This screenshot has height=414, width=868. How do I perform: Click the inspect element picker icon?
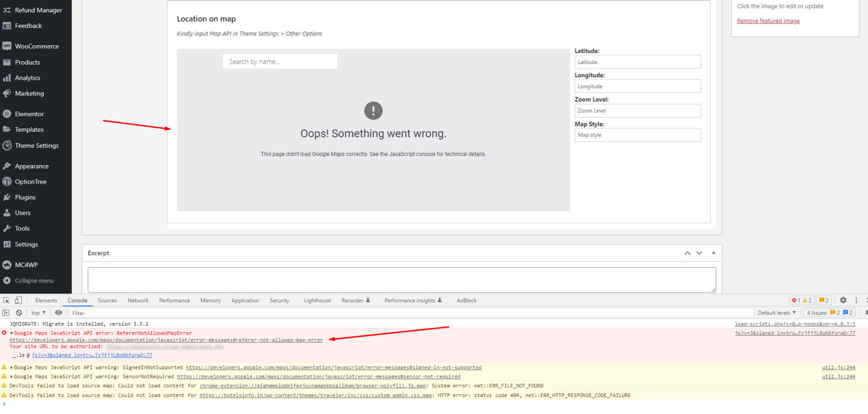6,300
